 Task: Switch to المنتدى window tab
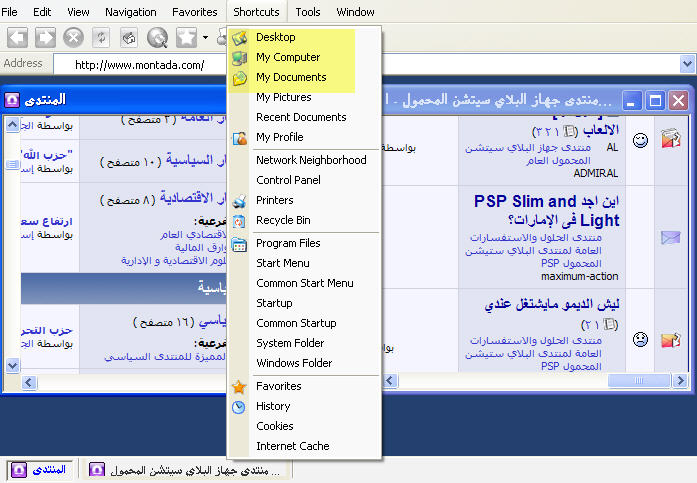pos(40,470)
